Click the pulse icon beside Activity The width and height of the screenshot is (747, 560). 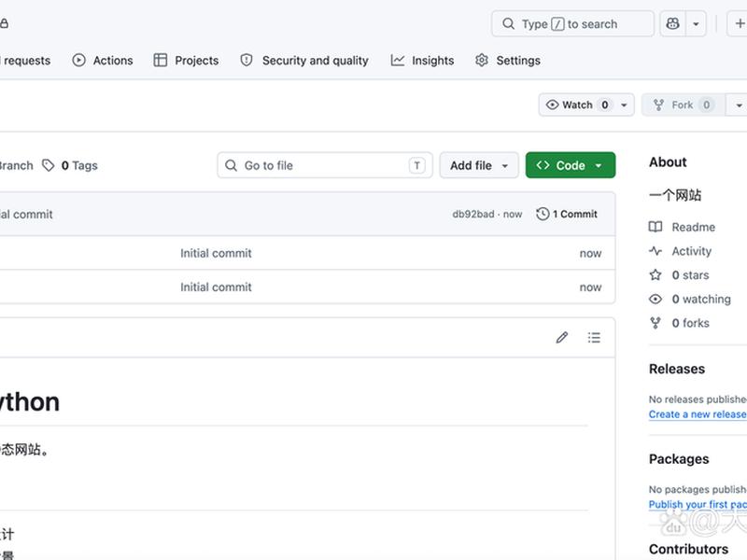point(655,251)
